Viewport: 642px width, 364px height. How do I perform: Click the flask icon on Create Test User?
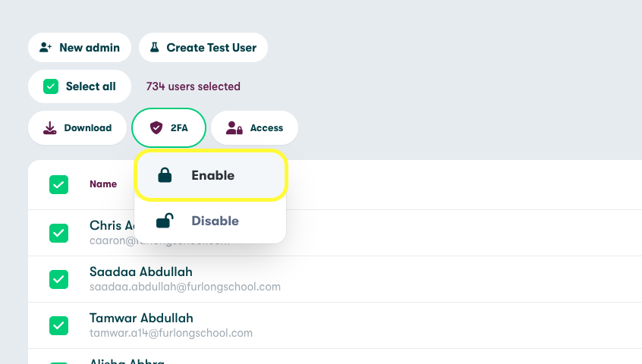(x=155, y=47)
